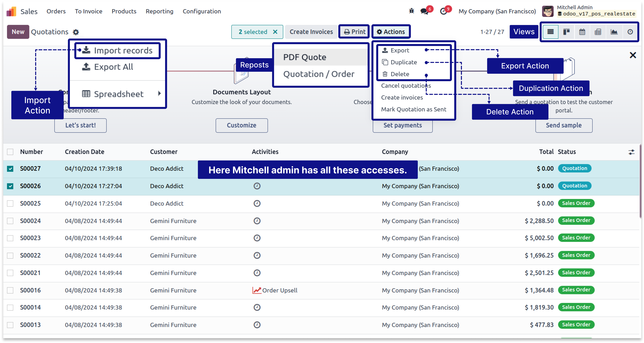The image size is (644, 343).
Task: Open the activities clock icon in navbar
Action: (x=444, y=11)
